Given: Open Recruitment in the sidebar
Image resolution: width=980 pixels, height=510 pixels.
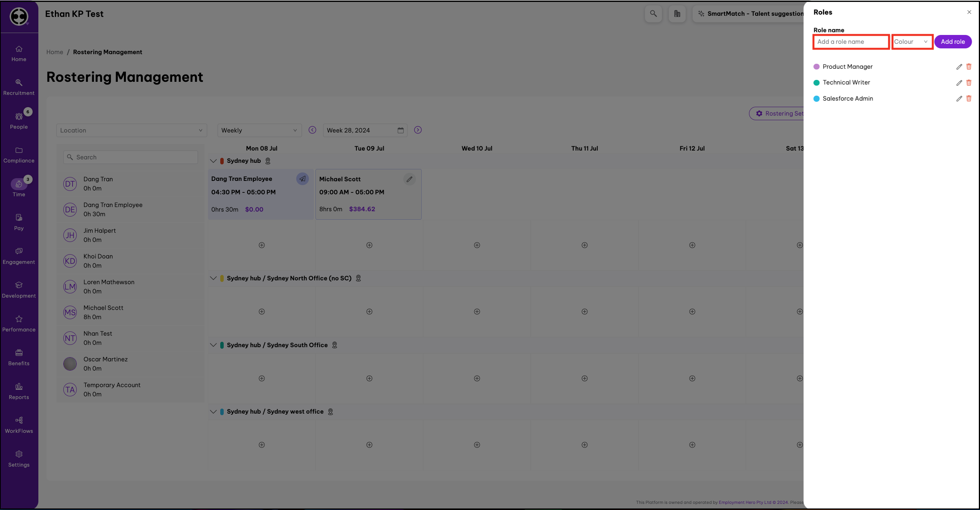Looking at the screenshot, I should (x=19, y=87).
